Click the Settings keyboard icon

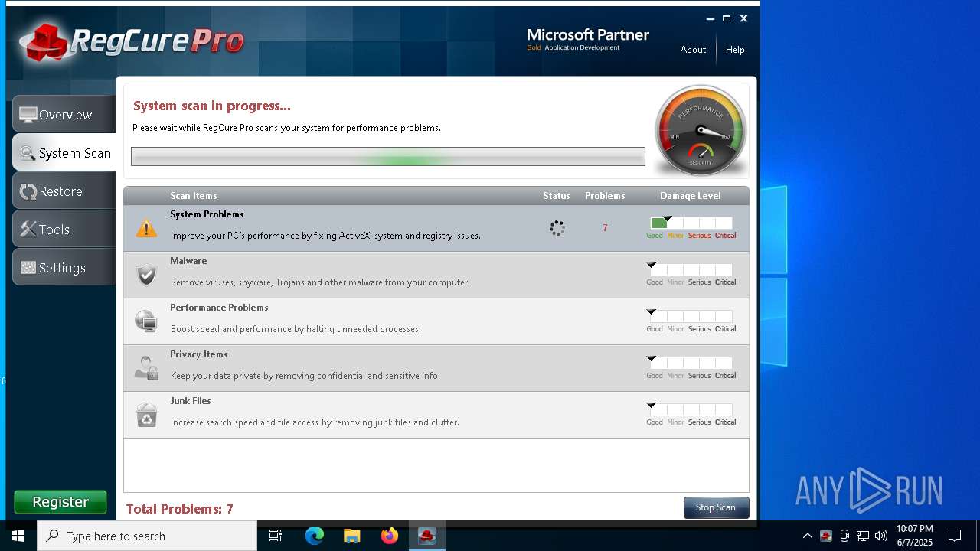28,267
